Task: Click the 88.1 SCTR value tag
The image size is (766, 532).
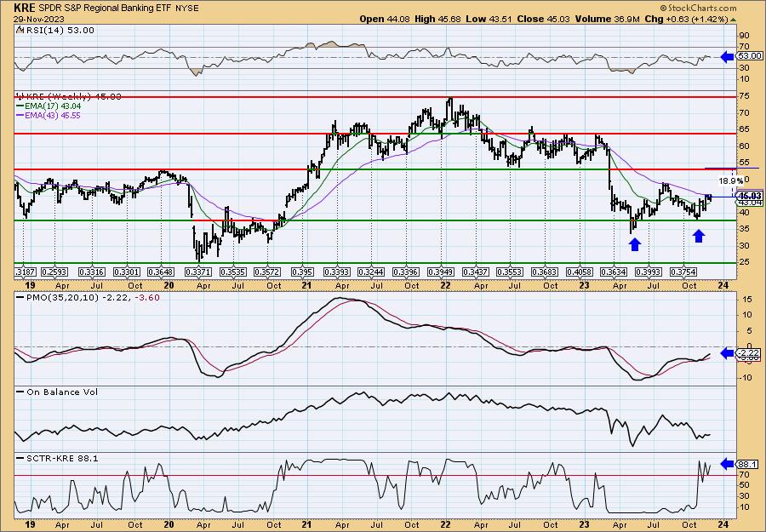Action: 748,464
